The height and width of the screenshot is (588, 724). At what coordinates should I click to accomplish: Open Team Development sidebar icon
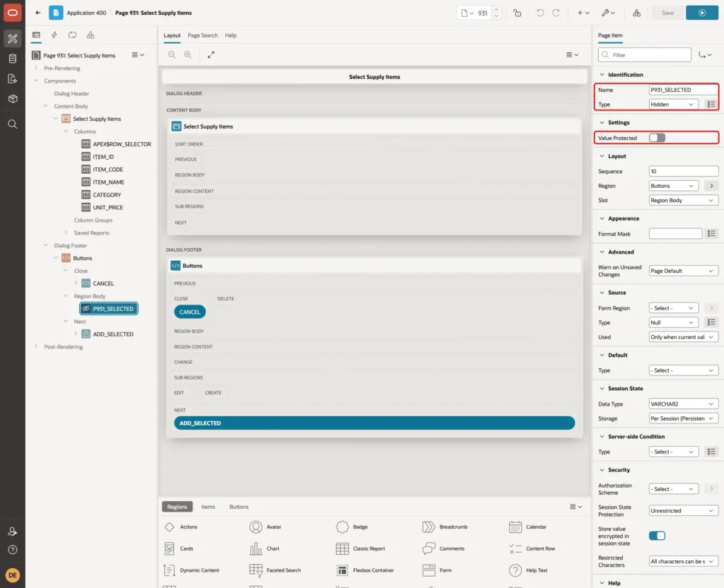[13, 79]
